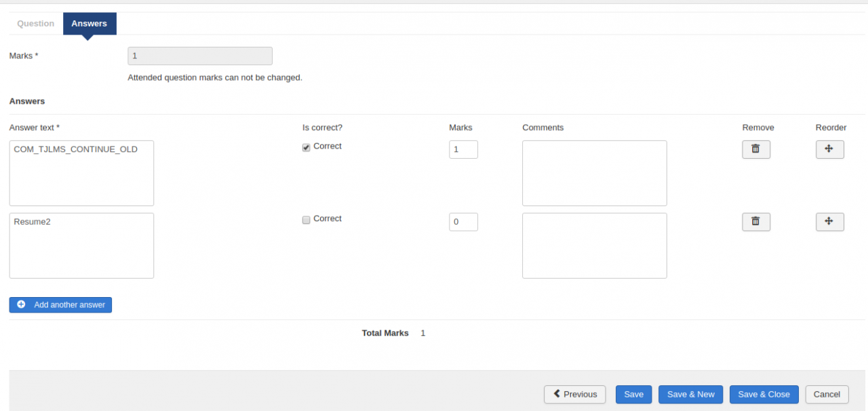Click marks field showing 0 for Resume2

click(463, 222)
